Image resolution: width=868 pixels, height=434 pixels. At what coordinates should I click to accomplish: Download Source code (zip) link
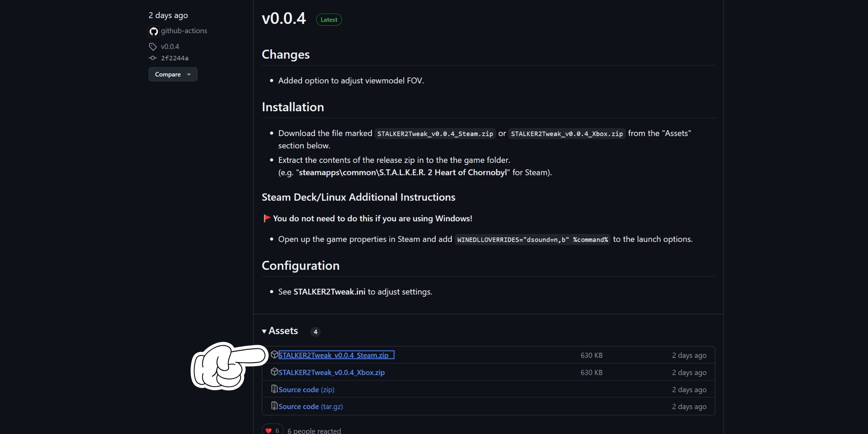306,389
